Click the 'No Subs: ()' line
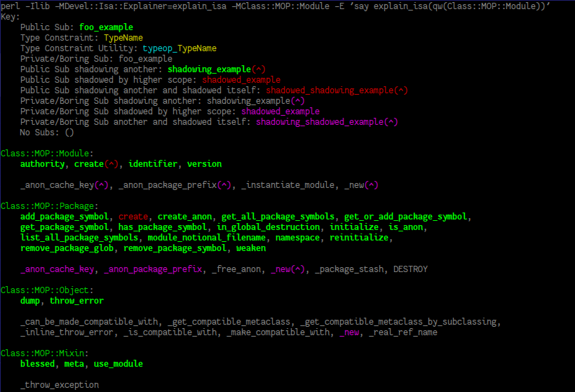Image resolution: width=575 pixels, height=392 pixels. [47, 133]
